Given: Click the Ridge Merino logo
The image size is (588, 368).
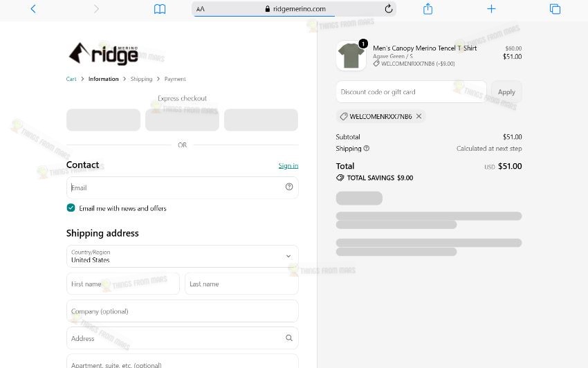Looking at the screenshot, I should (x=104, y=54).
